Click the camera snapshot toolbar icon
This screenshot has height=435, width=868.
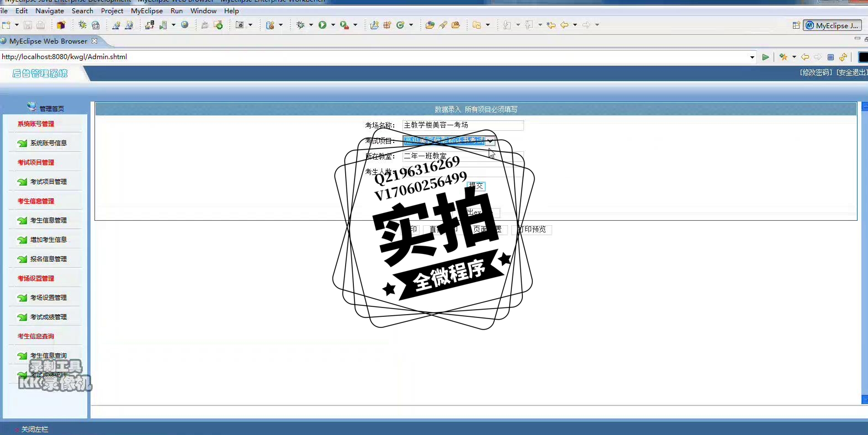click(240, 25)
